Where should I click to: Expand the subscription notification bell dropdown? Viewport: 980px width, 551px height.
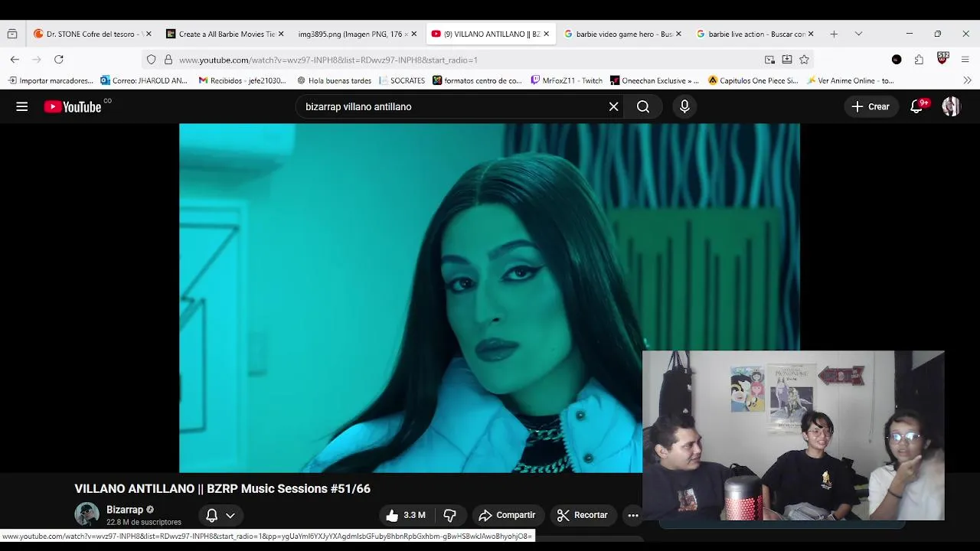(220, 515)
